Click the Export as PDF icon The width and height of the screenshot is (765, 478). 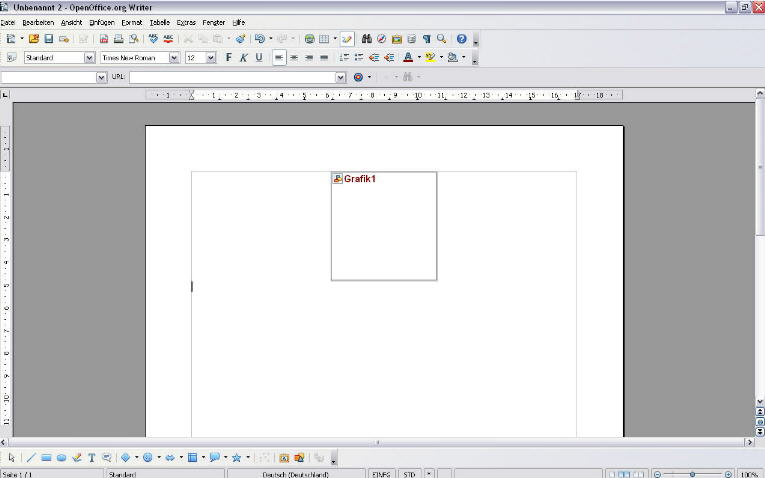(x=104, y=39)
